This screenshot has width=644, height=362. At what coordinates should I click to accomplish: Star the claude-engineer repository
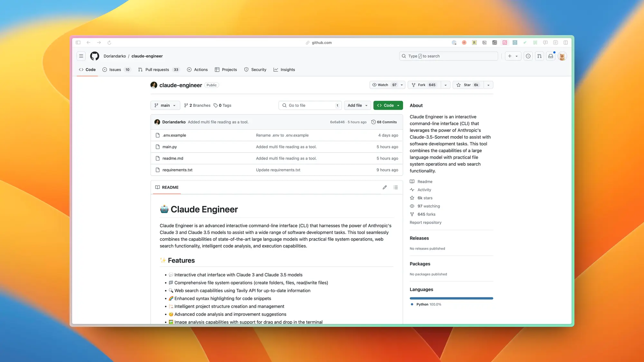468,85
